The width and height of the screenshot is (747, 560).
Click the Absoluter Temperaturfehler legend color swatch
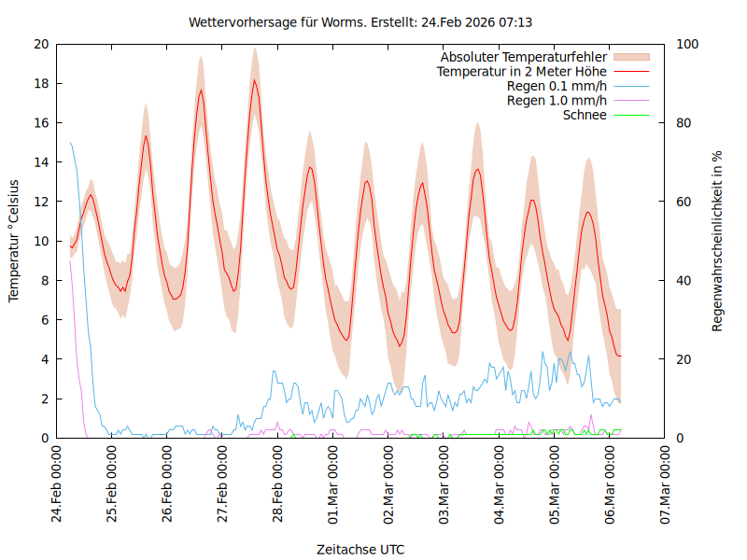point(631,58)
